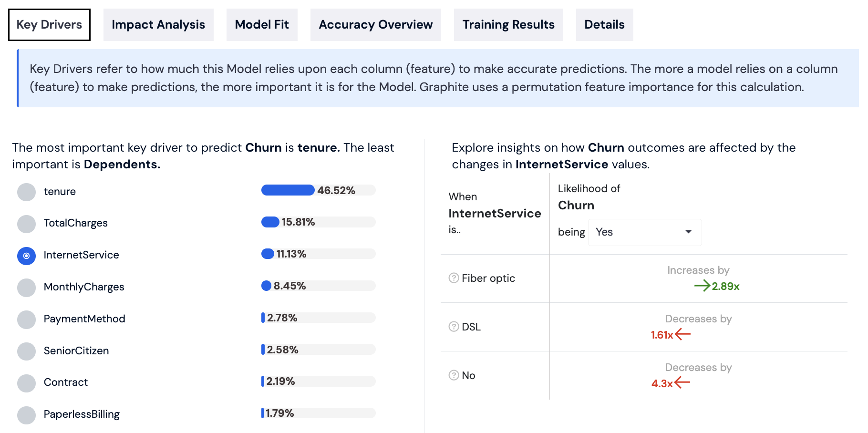Open the Model Fit tab
The image size is (868, 433).
coord(262,25)
